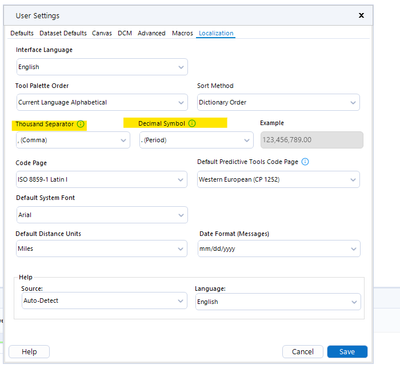Viewport: 400px width, 369px height.
Task: Expand the Sort Method dropdown
Action: 278,102
